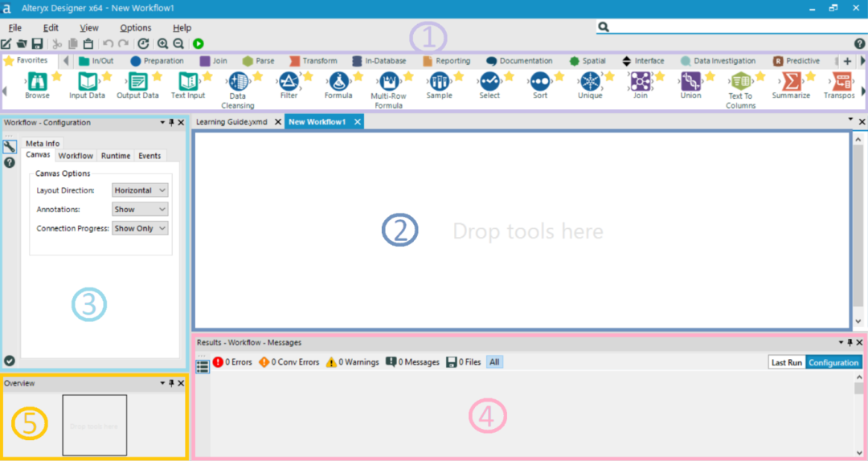Open the Options menu

[136, 27]
